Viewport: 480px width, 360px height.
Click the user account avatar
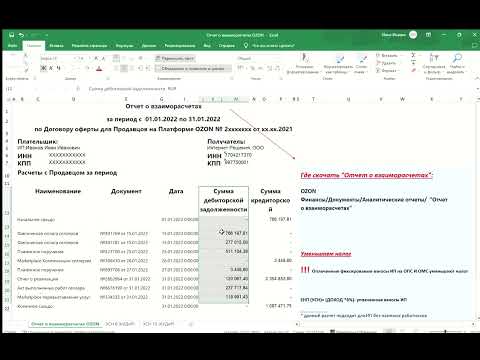point(413,35)
